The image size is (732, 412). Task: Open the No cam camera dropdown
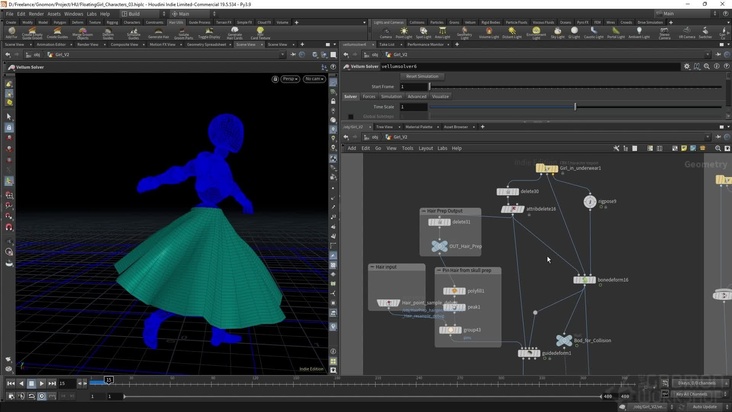click(314, 78)
